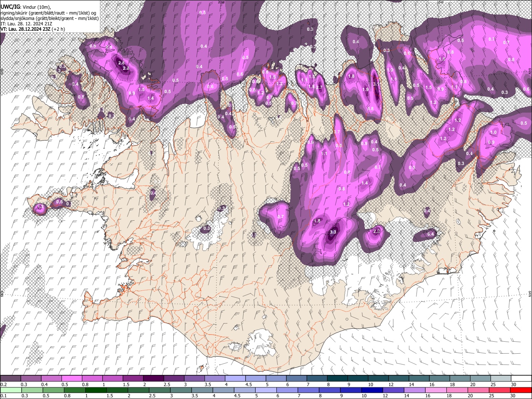Click the 'UWC/IG' title text
Image resolution: width=532 pixels, height=399 pixels.
click(x=10, y=7)
